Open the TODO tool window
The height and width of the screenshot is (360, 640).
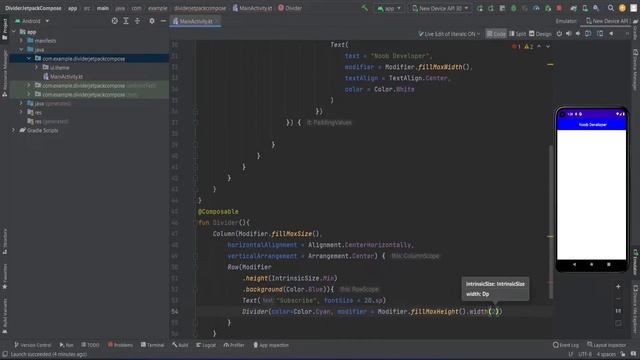[90, 345]
